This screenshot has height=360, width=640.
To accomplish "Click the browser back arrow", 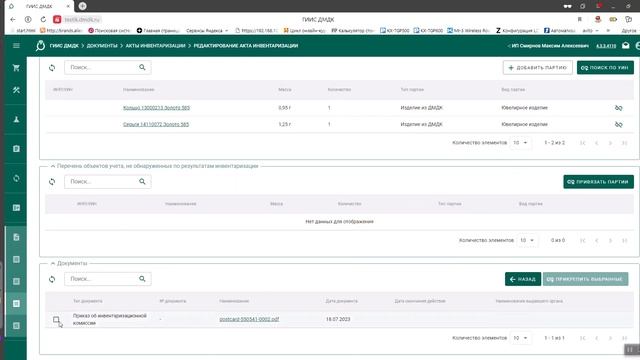I will (x=13, y=19).
